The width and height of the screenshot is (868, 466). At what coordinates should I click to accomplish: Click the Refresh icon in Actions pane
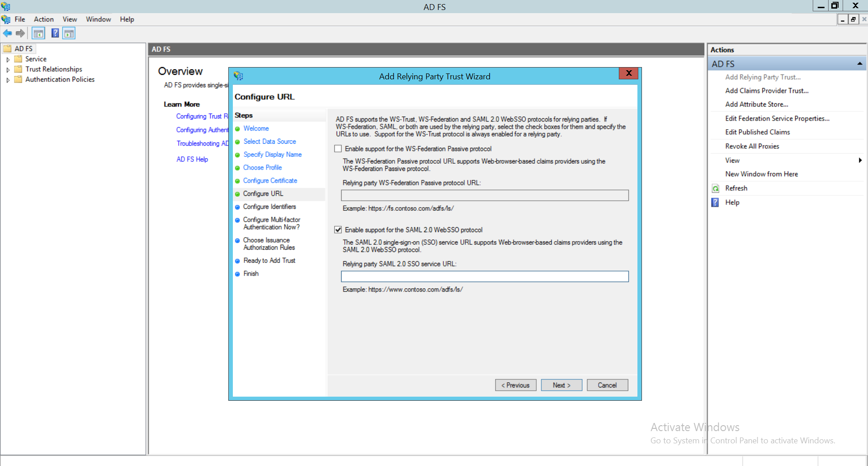(x=716, y=188)
